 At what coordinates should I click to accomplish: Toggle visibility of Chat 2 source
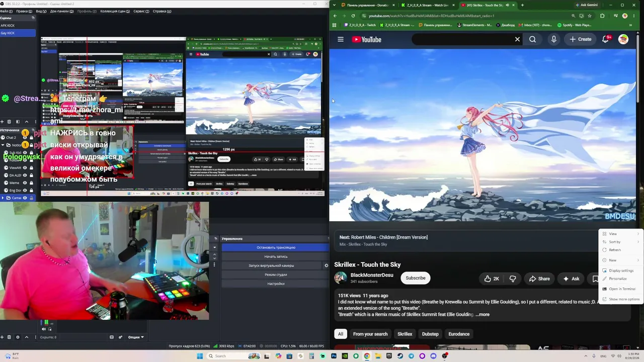[x=25, y=137]
